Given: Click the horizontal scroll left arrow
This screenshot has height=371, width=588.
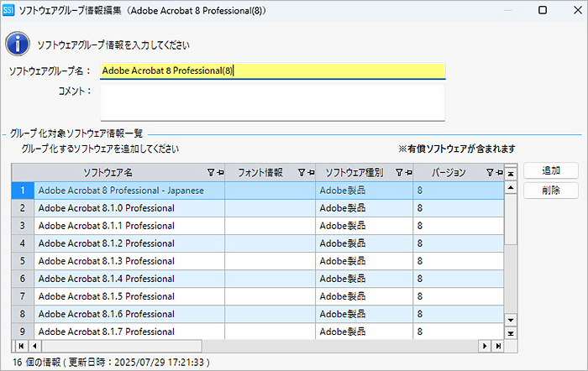Looking at the screenshot, I should click(35, 346).
